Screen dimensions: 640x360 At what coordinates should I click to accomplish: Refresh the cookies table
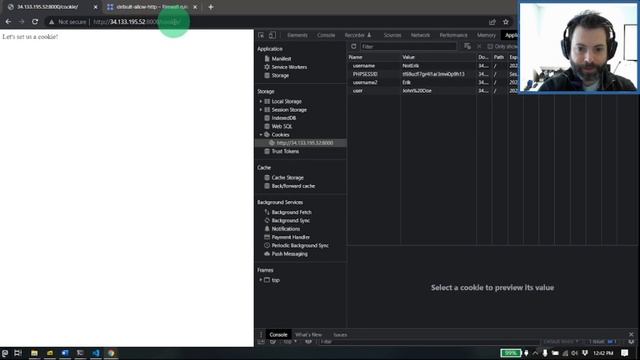click(x=353, y=47)
